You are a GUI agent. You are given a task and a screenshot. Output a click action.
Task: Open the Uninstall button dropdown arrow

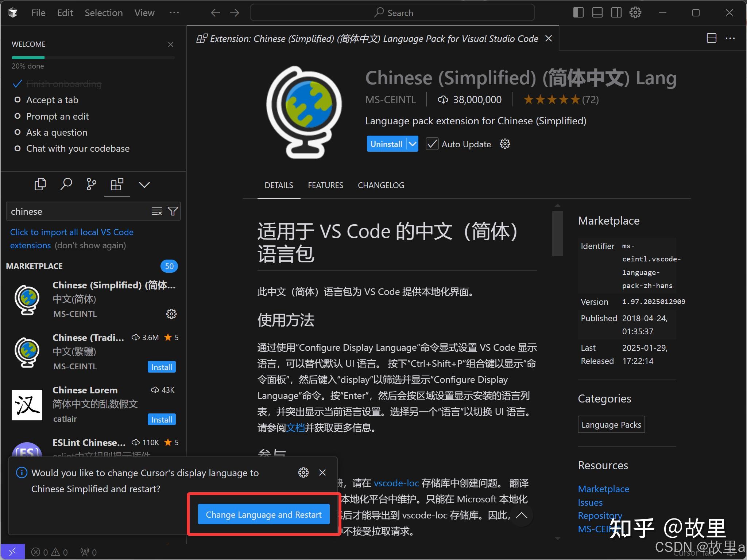(413, 144)
